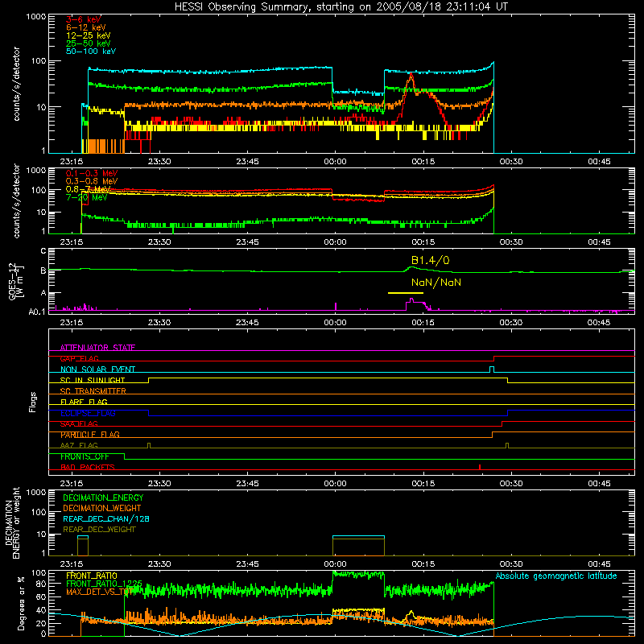Select the SAA_FLAG label
Screen dimensions: 644x644
[79, 423]
